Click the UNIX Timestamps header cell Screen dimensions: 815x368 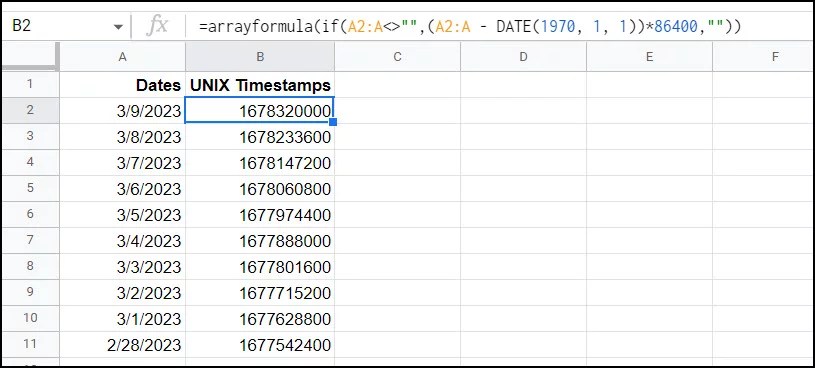pos(260,84)
